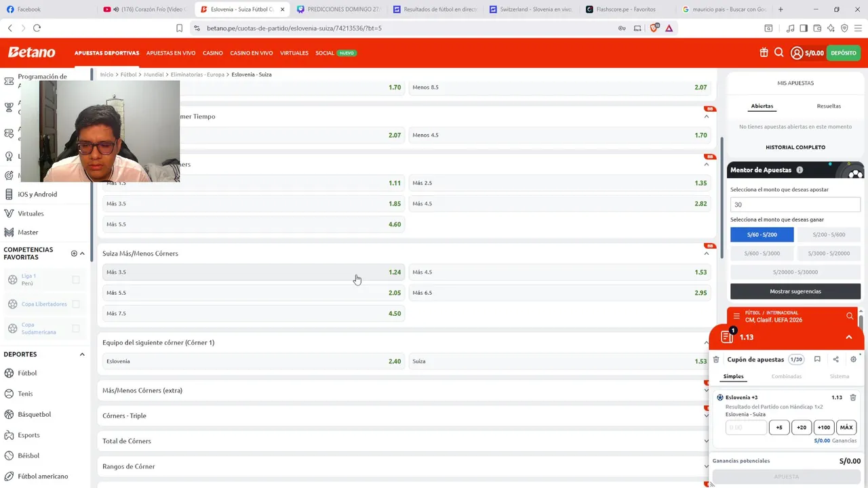Go to Fútbol in breadcrumb

click(x=128, y=75)
